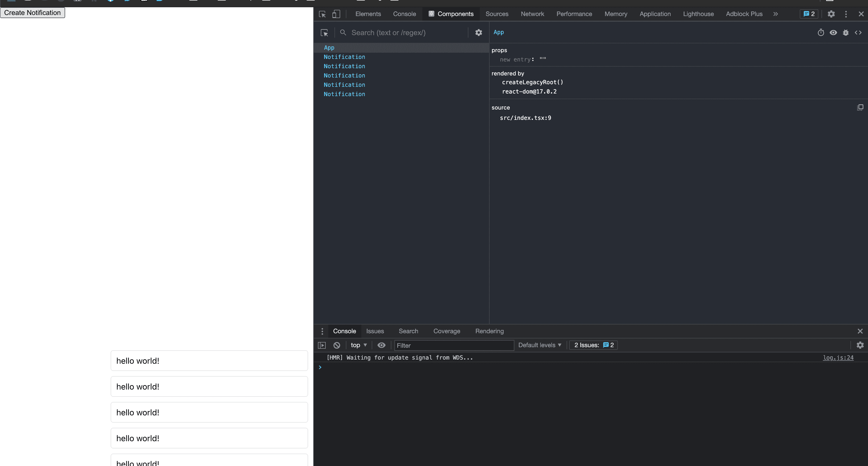This screenshot has width=868, height=466.
Task: Click the eye icon to create a live expression
Action: point(381,345)
